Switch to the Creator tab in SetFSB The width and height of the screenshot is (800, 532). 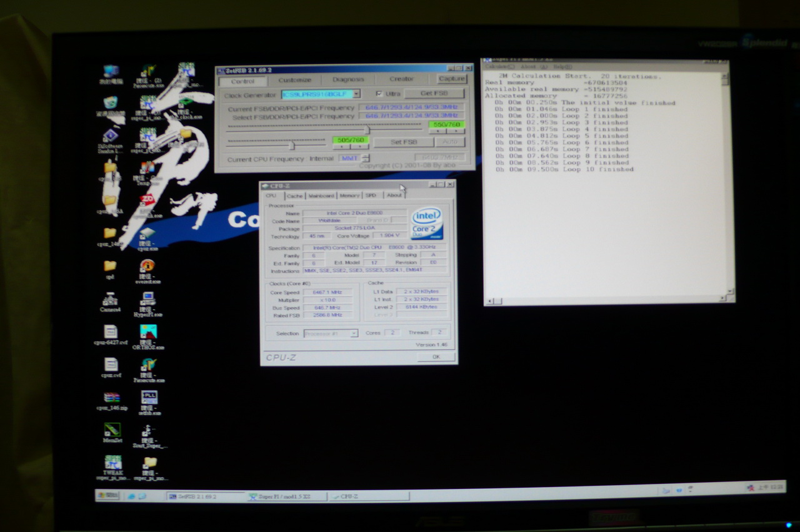click(x=401, y=79)
